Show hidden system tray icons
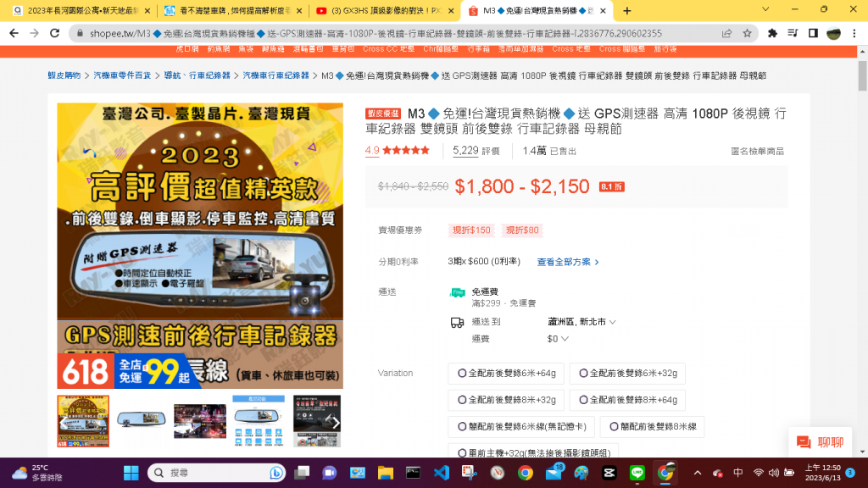868x488 pixels. pos(698,473)
